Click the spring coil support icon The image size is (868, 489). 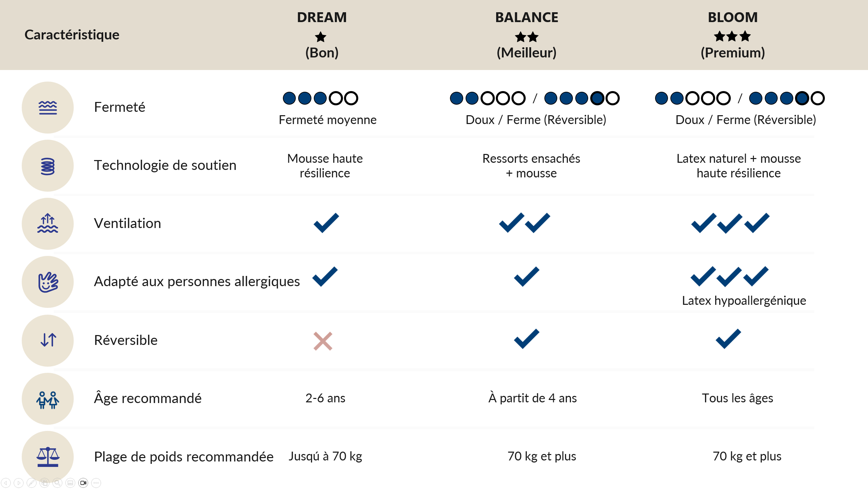pos(48,166)
